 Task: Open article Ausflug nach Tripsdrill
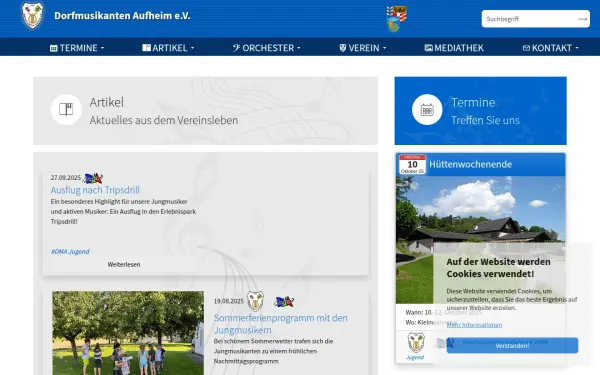(95, 190)
